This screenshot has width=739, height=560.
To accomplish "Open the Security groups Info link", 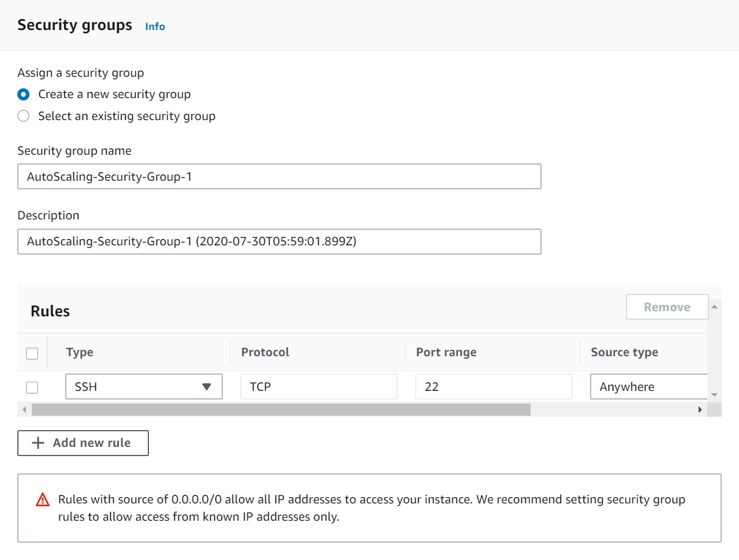I will [x=155, y=27].
